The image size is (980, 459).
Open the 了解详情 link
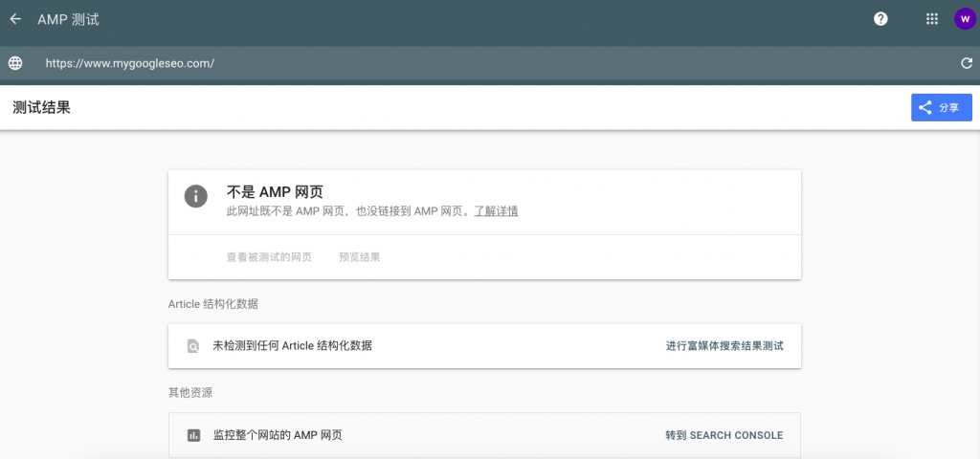pyautogui.click(x=496, y=211)
